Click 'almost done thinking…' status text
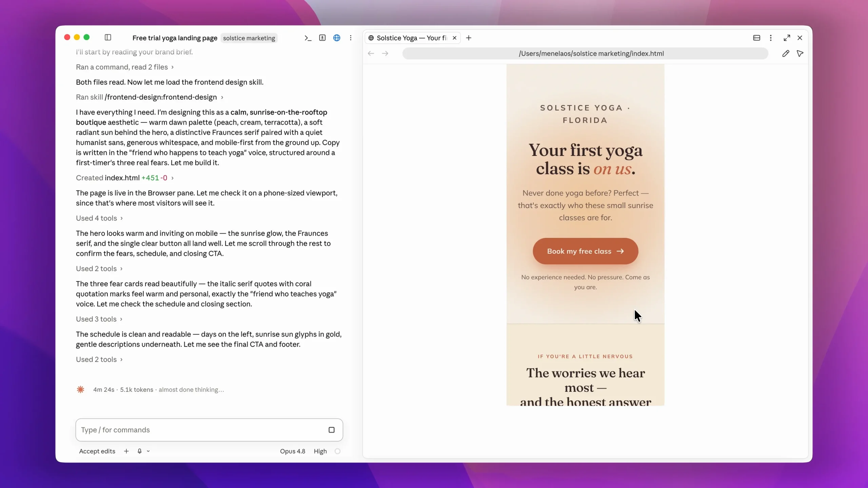Screen dimensions: 868x488 tap(191, 389)
